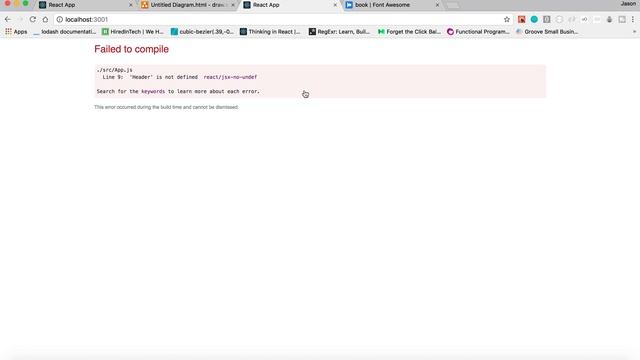640x360 pixels.
Task: Open the Chrome three-dot menu
Action: click(633, 19)
